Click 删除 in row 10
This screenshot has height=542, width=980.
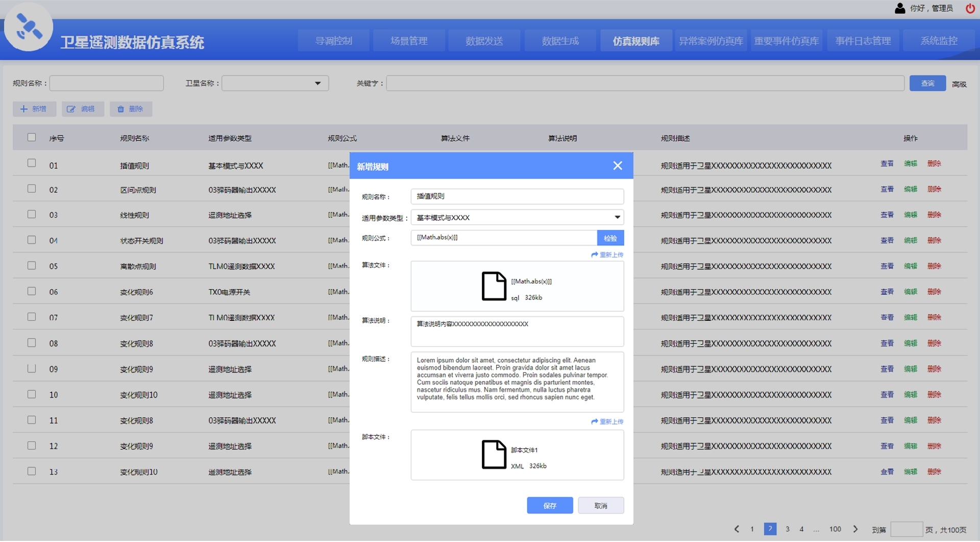point(934,394)
